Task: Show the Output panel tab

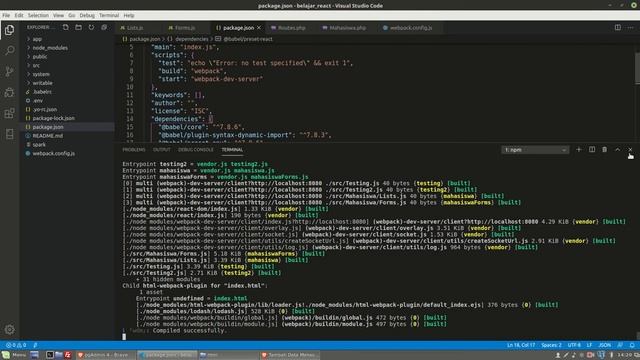Action: 161,150
